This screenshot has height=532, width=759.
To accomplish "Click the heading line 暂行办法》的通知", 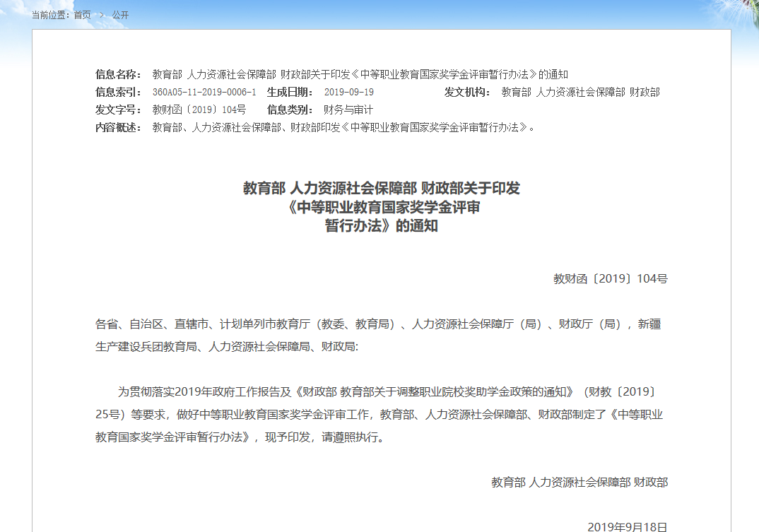I will (x=382, y=226).
